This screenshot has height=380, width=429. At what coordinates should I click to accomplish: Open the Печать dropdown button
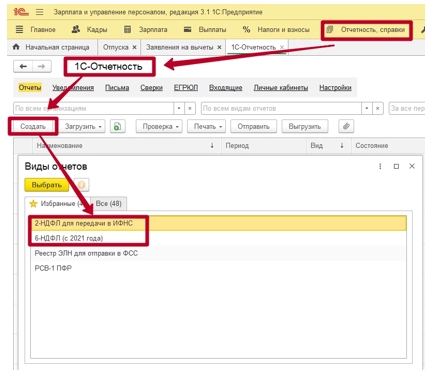point(207,127)
